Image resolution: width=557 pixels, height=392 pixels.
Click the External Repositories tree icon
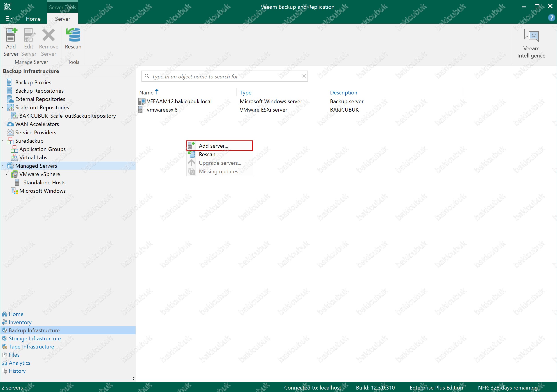coord(10,99)
